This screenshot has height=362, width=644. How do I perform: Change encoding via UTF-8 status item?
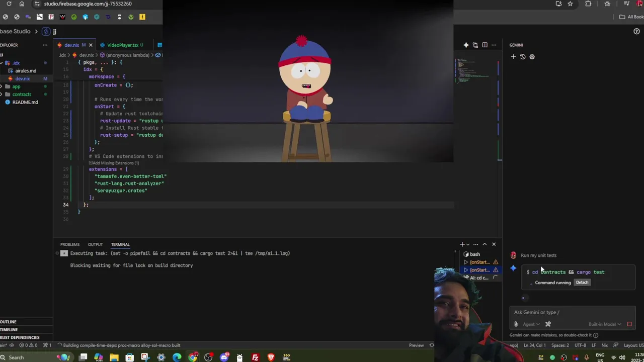(x=580, y=345)
